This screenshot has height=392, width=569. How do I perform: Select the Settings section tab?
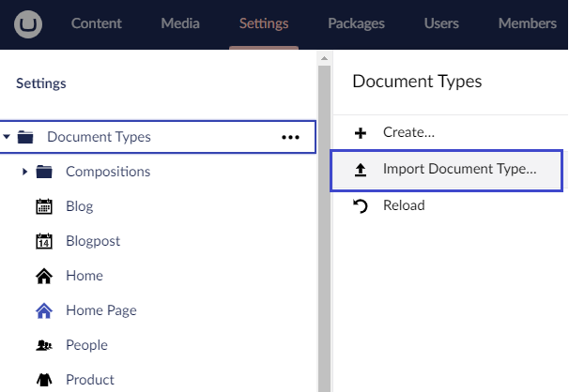coord(264,23)
